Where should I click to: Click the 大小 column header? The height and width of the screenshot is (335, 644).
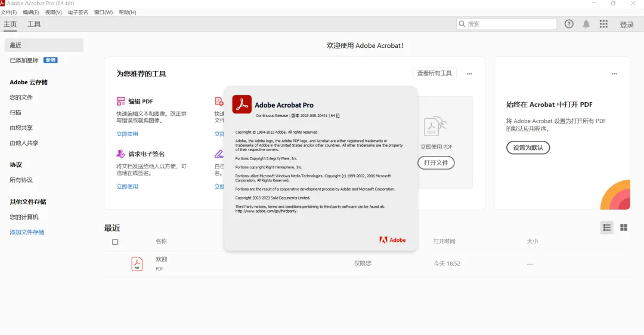coord(532,241)
